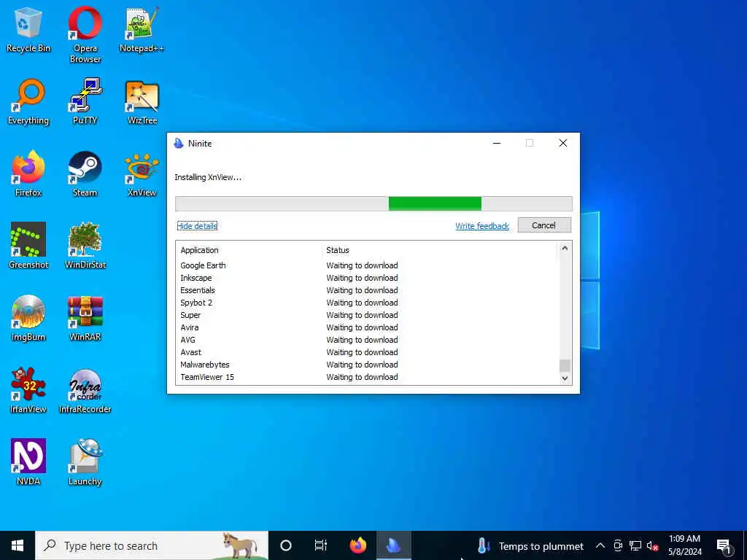Open the Recycle Bin desktop icon

[x=28, y=29]
